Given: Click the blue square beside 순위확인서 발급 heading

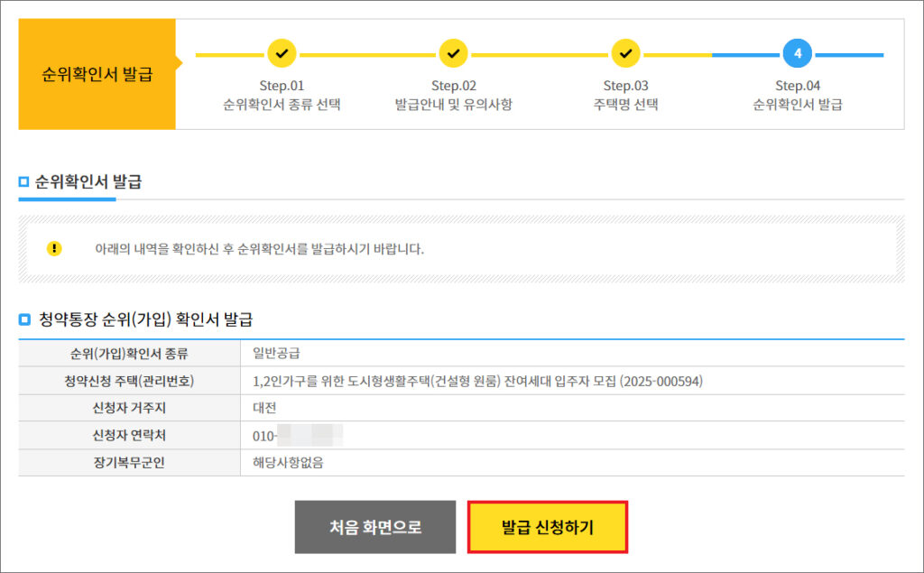Looking at the screenshot, I should click(24, 182).
